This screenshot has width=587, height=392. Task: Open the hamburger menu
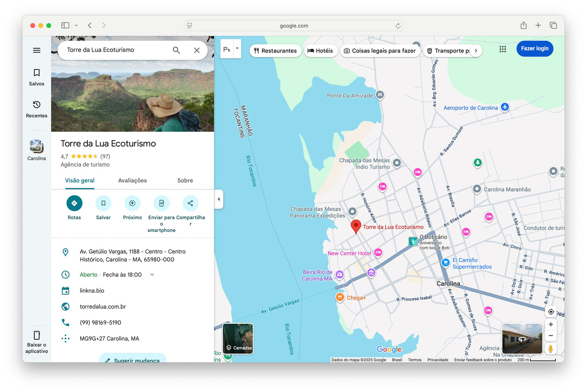point(37,50)
